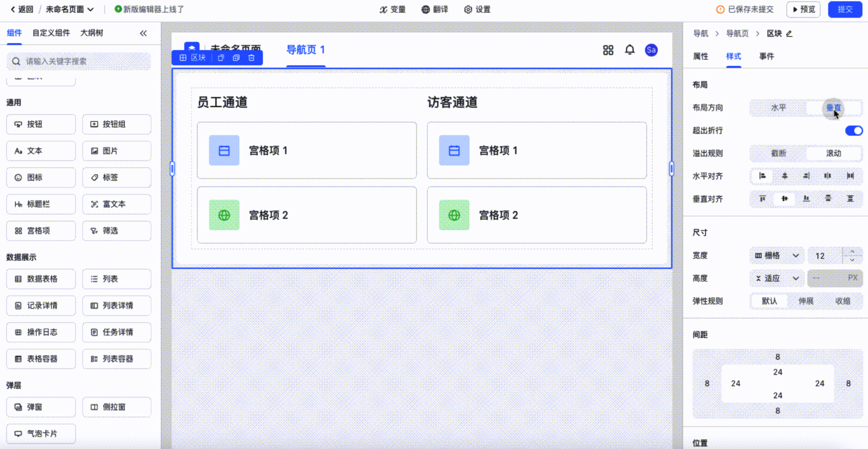Click the copy icon in block toolbar
868x449 pixels.
coord(221,58)
